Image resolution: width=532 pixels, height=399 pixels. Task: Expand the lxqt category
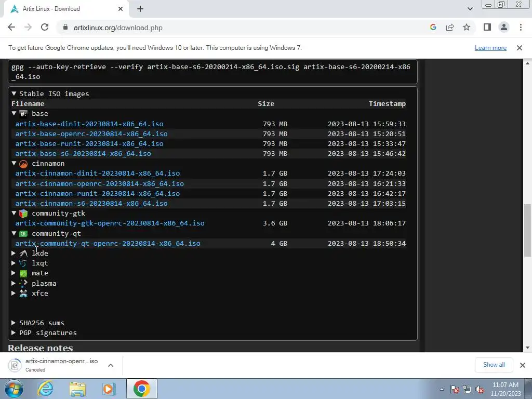click(13, 263)
